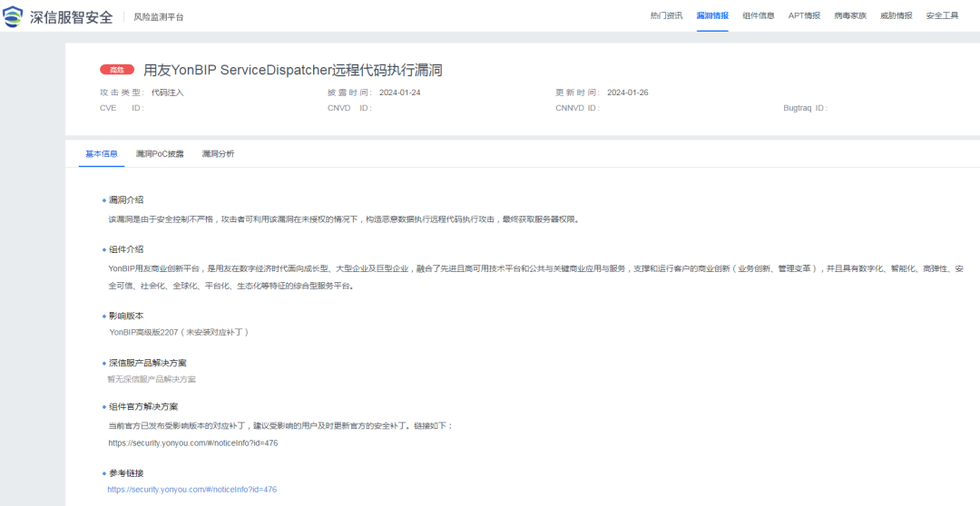Screen dimensions: 980x506
Task: Open 病毒家族 in the top navigation
Action: pyautogui.click(x=850, y=15)
